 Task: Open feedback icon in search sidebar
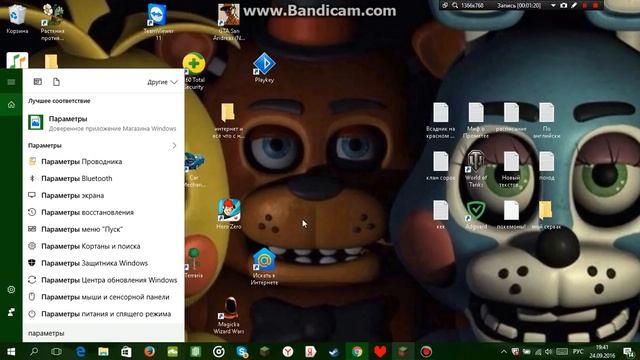tap(11, 312)
